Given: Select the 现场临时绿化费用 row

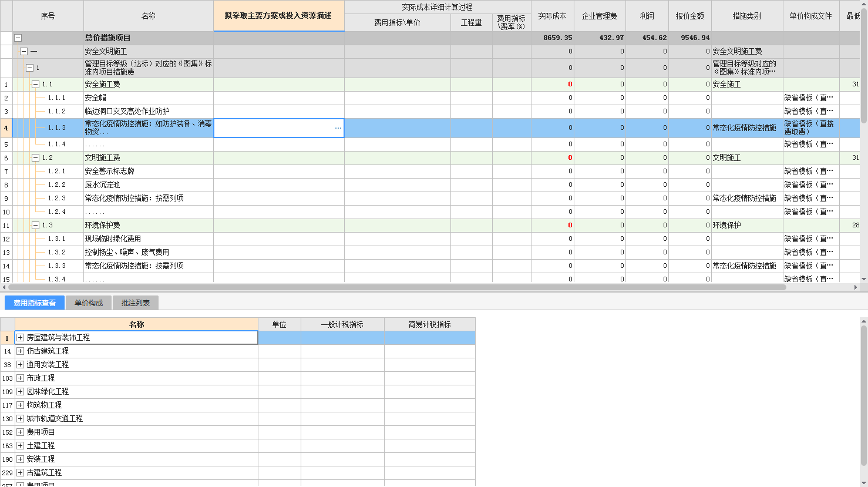Looking at the screenshot, I should (149, 239).
